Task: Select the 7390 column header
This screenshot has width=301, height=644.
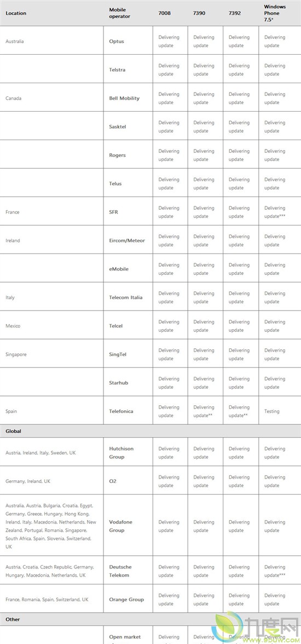Action: click(199, 13)
